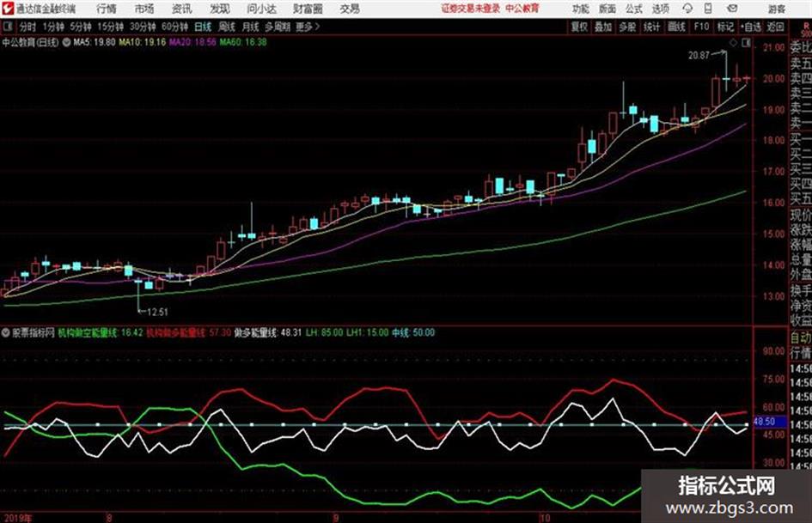The width and height of the screenshot is (812, 523).
Task: Click the 20.87 high price marker
Action: point(699,56)
